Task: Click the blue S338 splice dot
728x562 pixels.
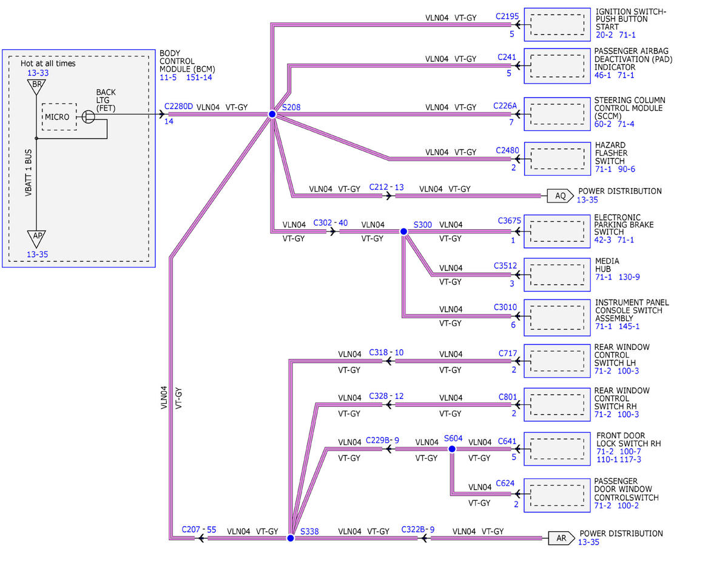Action: coord(290,538)
